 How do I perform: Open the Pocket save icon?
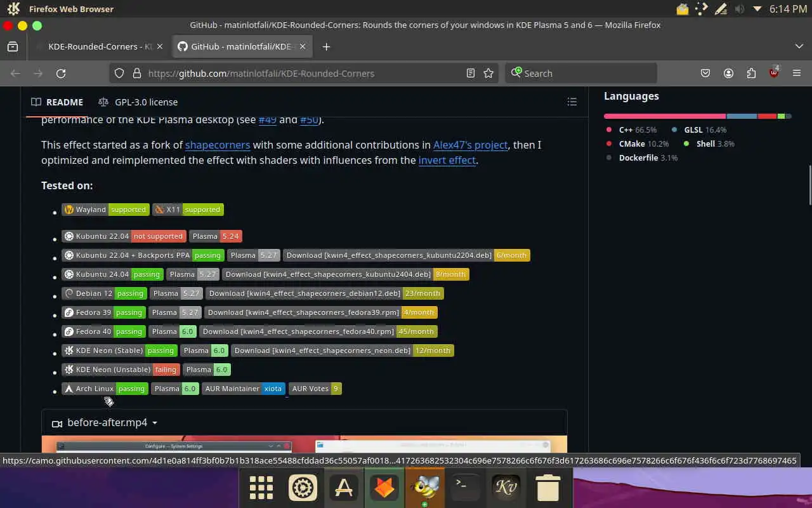click(705, 74)
